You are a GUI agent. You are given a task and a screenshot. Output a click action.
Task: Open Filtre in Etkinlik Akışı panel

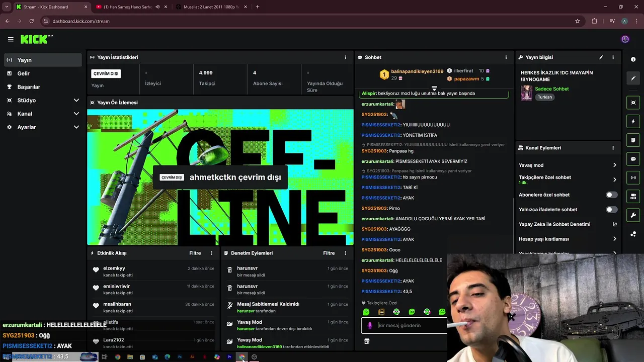[195, 253]
